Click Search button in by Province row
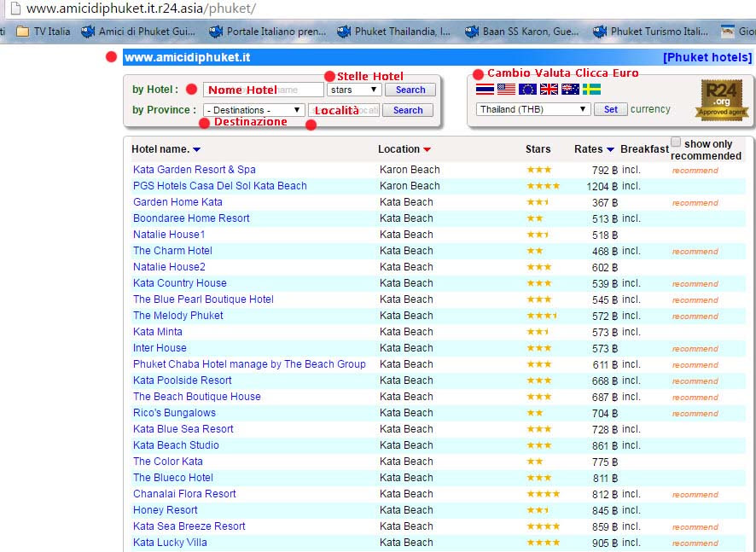 408,110
